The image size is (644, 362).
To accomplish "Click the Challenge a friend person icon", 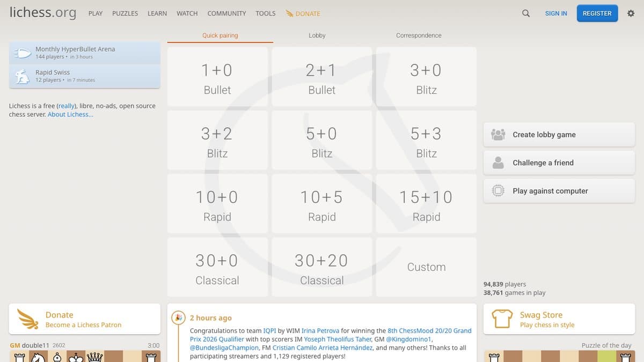I will (498, 162).
